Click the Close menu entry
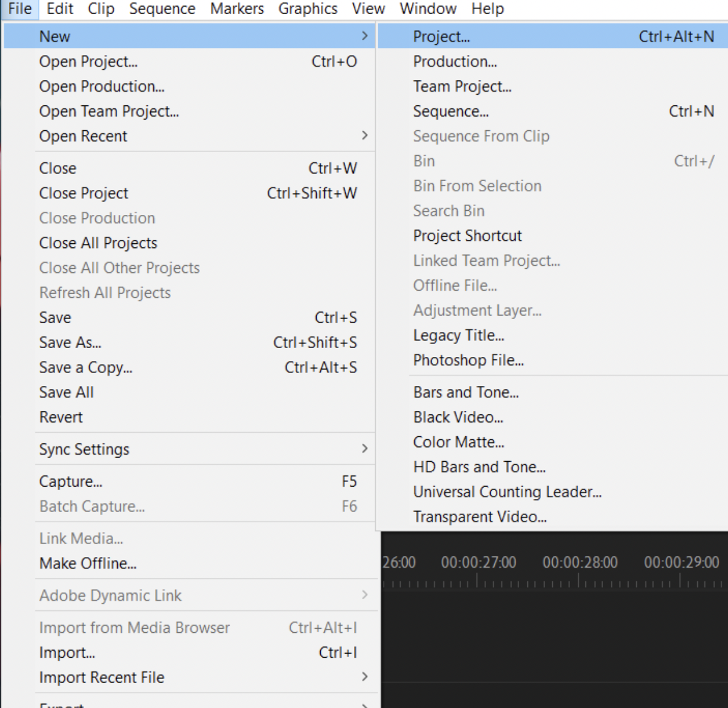The image size is (728, 708). coord(189,168)
